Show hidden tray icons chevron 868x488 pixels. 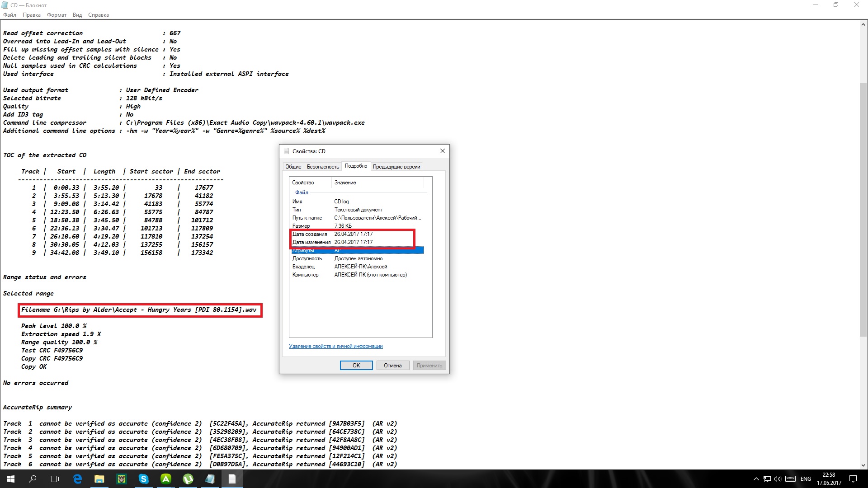click(x=756, y=479)
